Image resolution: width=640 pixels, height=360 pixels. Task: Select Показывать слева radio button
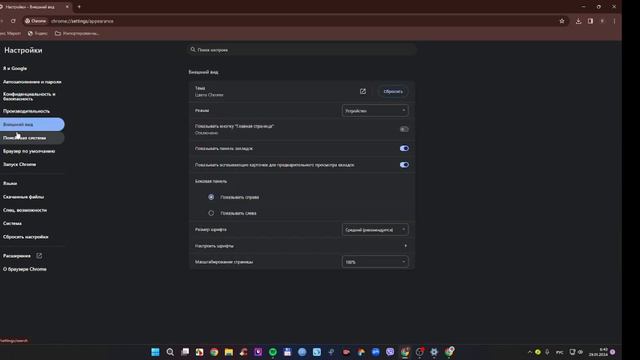211,213
